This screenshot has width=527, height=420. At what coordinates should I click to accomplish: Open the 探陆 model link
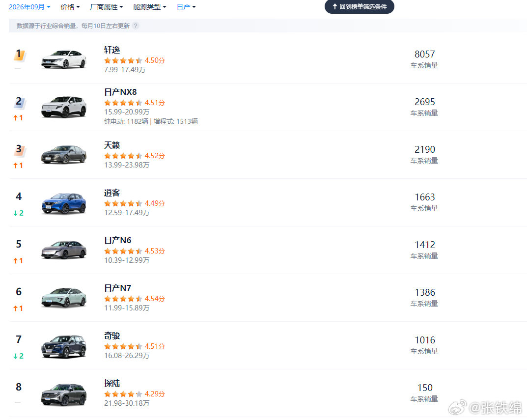(112, 383)
